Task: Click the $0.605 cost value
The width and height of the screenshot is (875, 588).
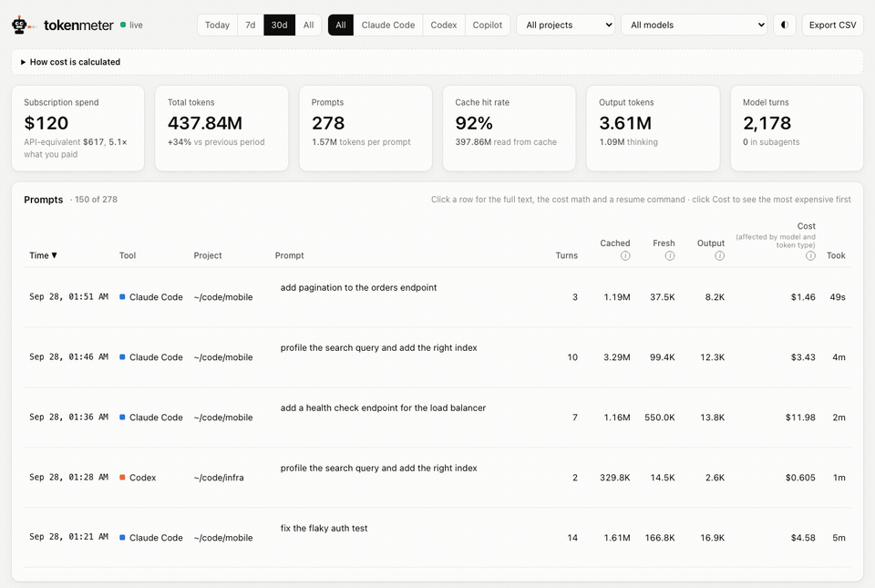Action: point(800,478)
